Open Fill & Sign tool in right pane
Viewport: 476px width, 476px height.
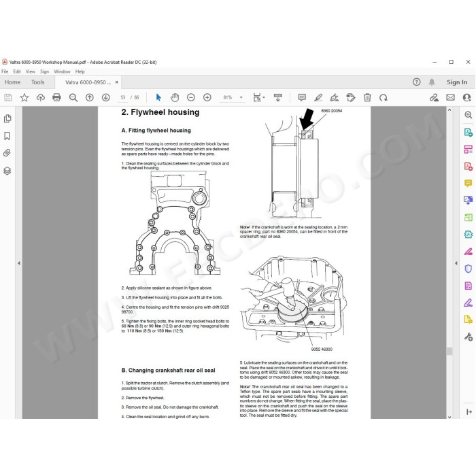(x=468, y=303)
